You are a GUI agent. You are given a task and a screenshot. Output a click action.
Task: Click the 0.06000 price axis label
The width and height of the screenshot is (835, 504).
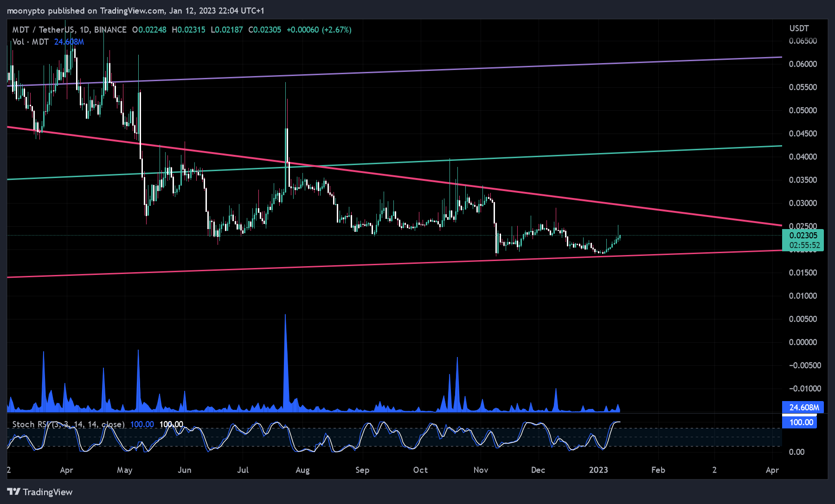pyautogui.click(x=803, y=64)
